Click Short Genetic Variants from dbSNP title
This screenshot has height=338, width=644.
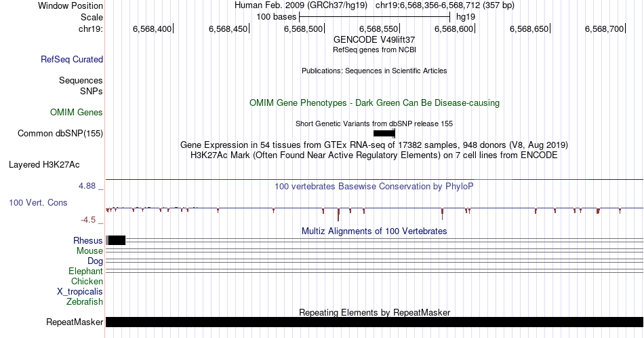coord(374,124)
